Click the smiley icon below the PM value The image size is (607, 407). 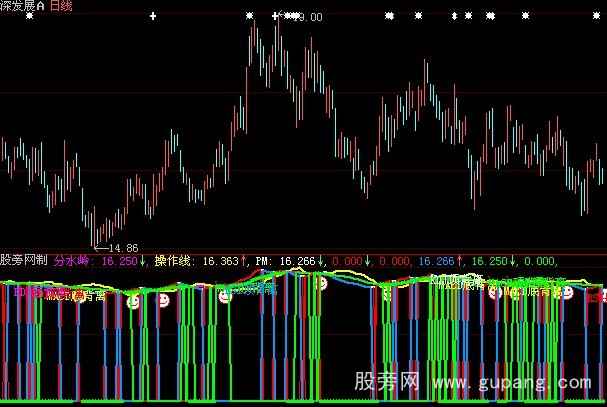(321, 283)
